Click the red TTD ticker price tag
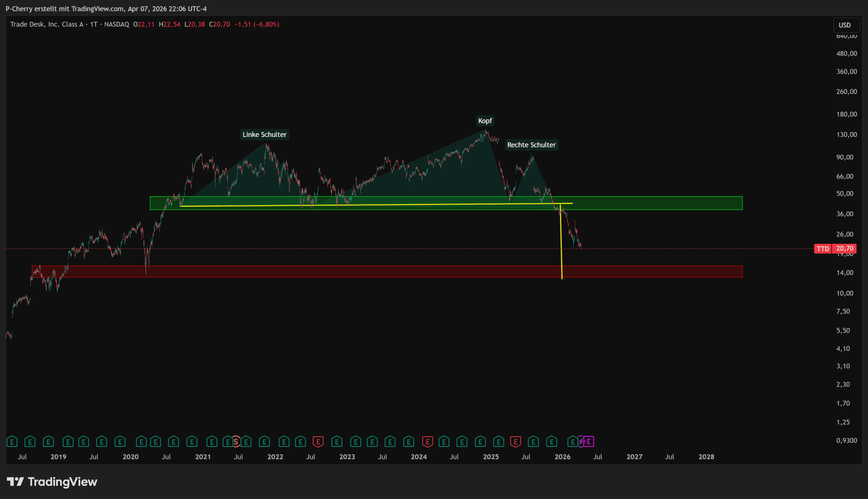Viewport: 868px width, 499px height. [x=823, y=248]
